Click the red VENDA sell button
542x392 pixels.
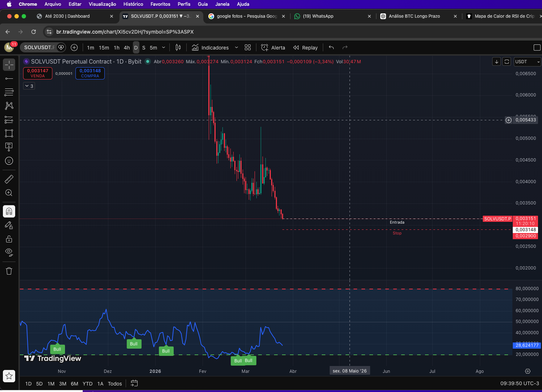pos(38,73)
